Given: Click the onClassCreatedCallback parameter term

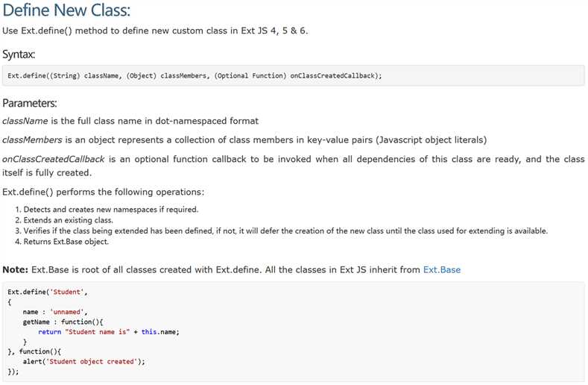Looking at the screenshot, I should click(x=53, y=159).
